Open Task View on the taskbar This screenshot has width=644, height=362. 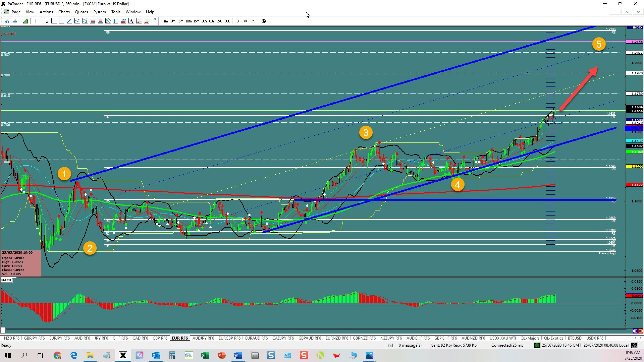point(40,355)
